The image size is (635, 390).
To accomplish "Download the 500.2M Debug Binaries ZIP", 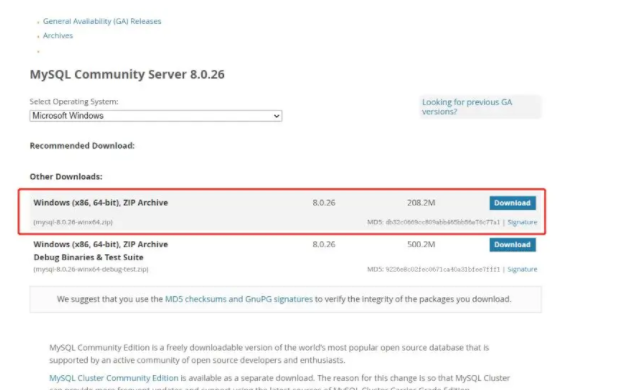I will (512, 245).
